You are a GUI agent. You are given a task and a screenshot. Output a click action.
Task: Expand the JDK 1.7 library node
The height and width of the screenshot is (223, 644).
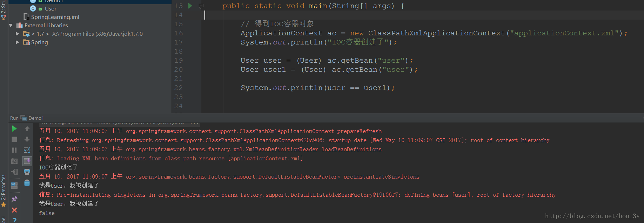pyautogui.click(x=18, y=34)
